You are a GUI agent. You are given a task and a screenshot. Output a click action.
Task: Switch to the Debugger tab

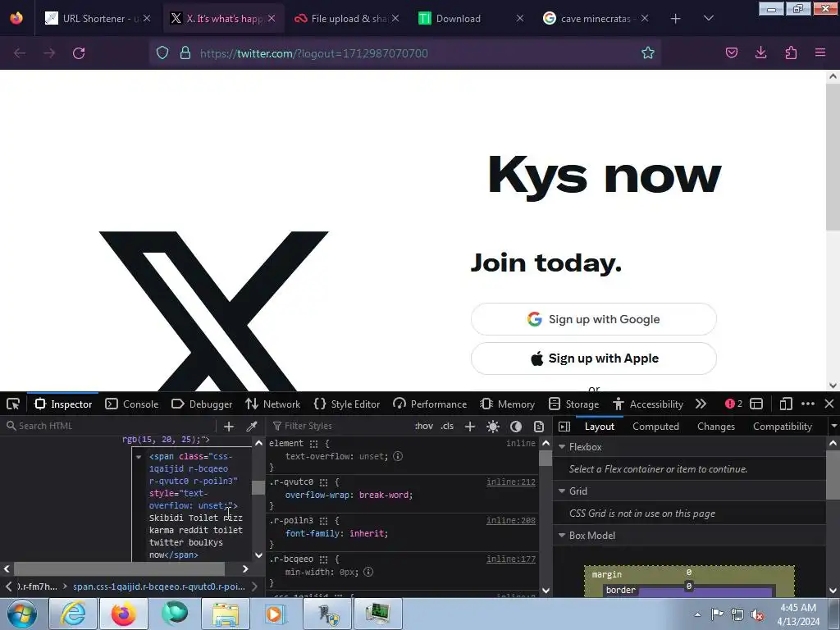tap(202, 404)
